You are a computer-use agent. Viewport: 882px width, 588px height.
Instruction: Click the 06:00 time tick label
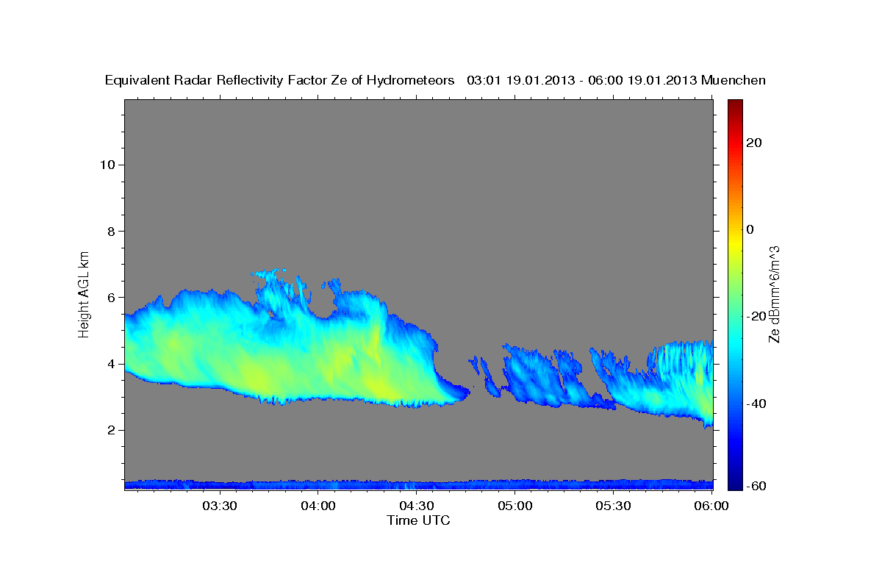[711, 506]
